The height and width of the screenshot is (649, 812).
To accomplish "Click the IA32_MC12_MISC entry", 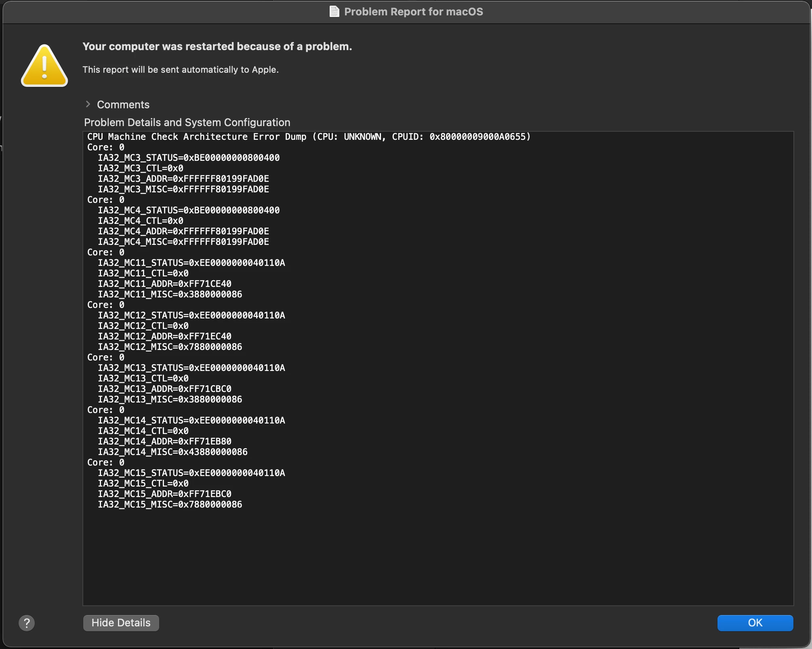I will (170, 347).
